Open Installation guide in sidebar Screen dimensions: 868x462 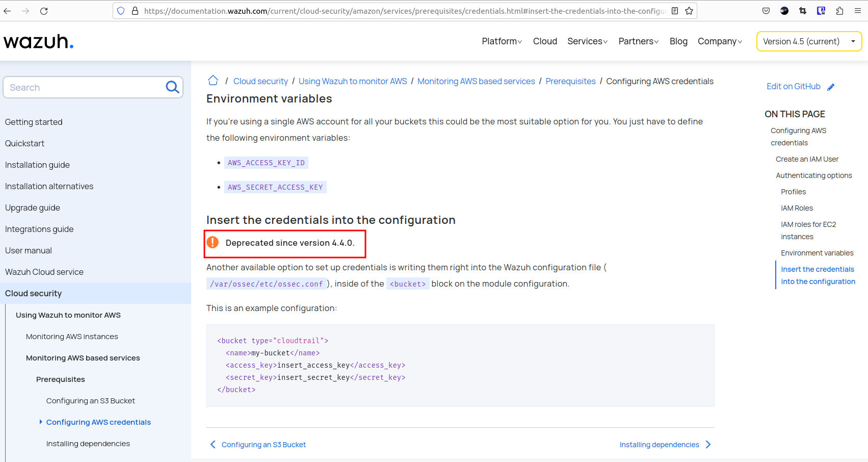pos(37,165)
